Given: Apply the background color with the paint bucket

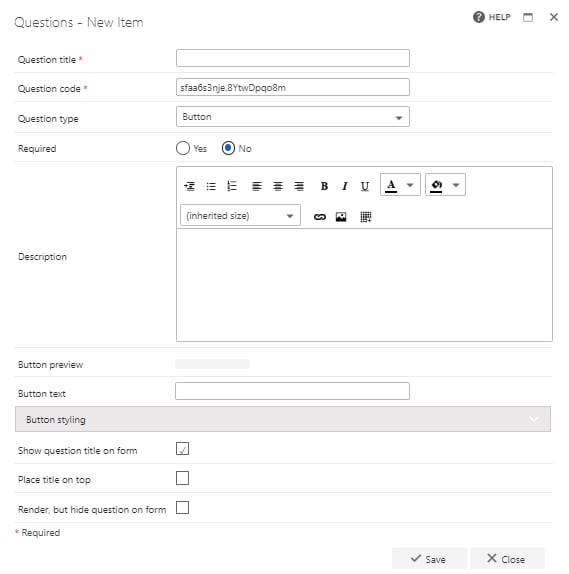Looking at the screenshot, I should tap(436, 185).
